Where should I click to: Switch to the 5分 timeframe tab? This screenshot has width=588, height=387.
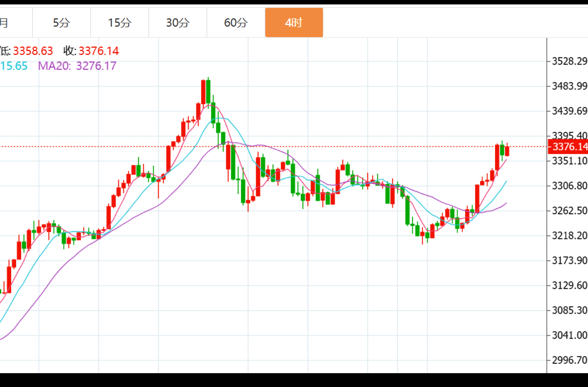[61, 23]
